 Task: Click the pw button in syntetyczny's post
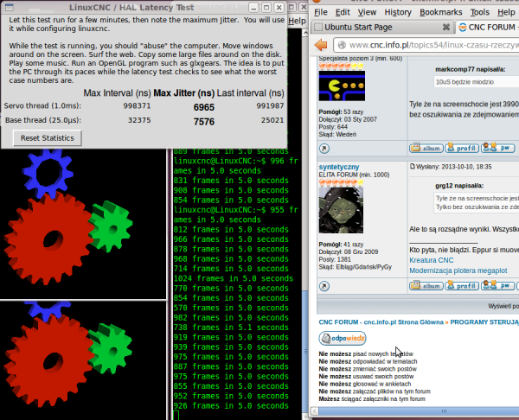[498, 286]
